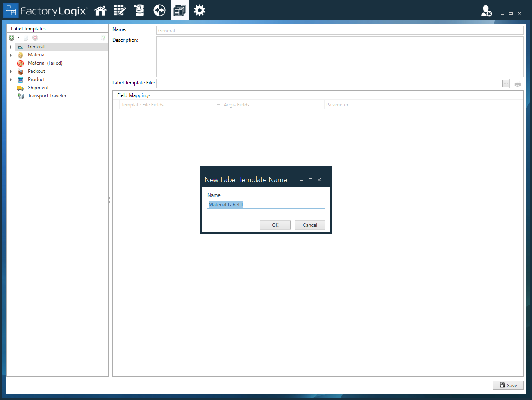The height and width of the screenshot is (400, 532).
Task: Open the database materials module icon
Action: [139, 10]
